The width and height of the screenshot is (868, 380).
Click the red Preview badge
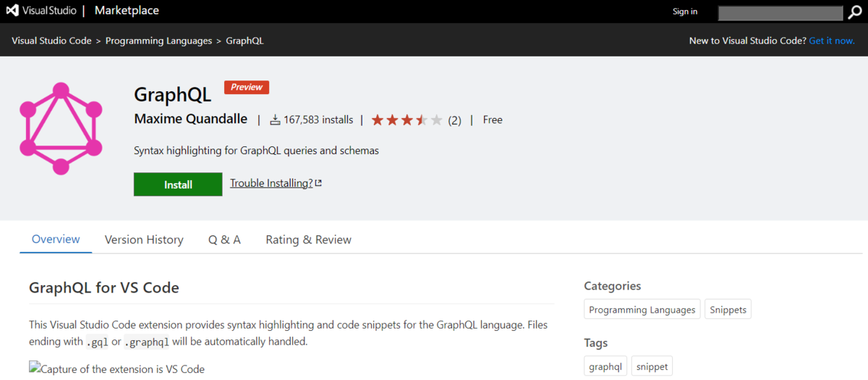[247, 87]
